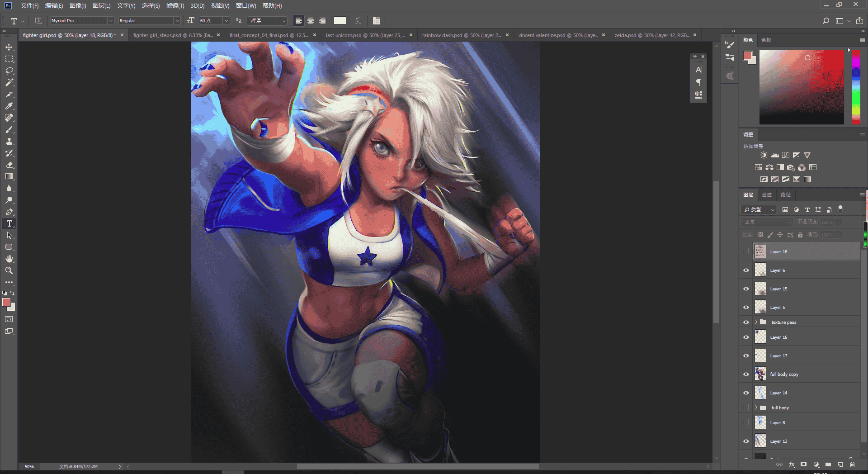Click the delete layer trash icon
Screen dimensions: 868x474
point(852,465)
